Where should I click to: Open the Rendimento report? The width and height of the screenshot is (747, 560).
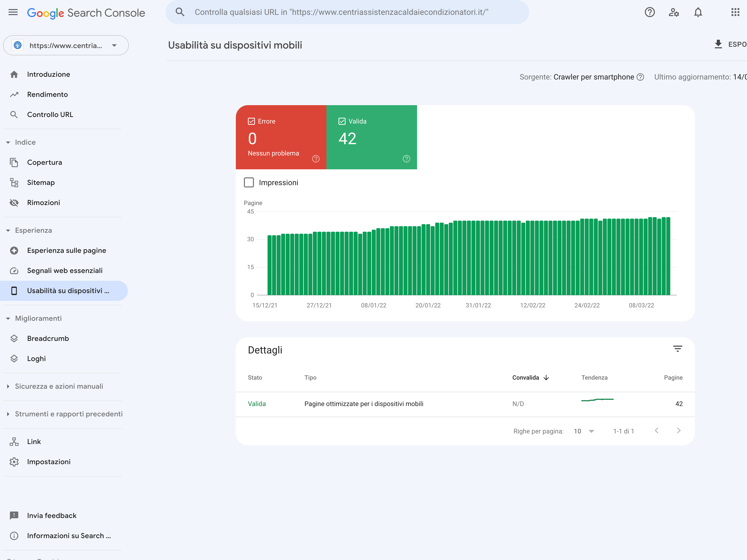coord(47,95)
